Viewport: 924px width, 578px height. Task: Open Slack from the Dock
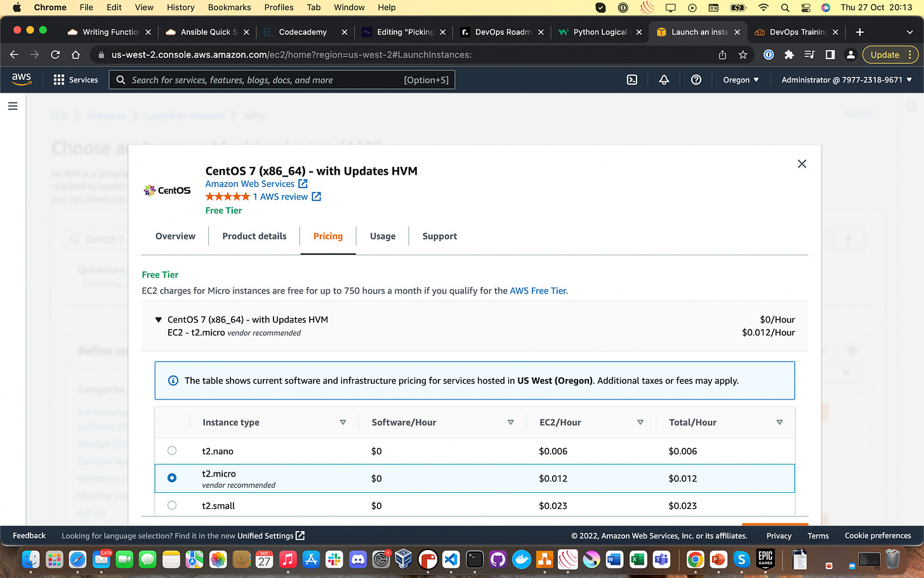334,559
